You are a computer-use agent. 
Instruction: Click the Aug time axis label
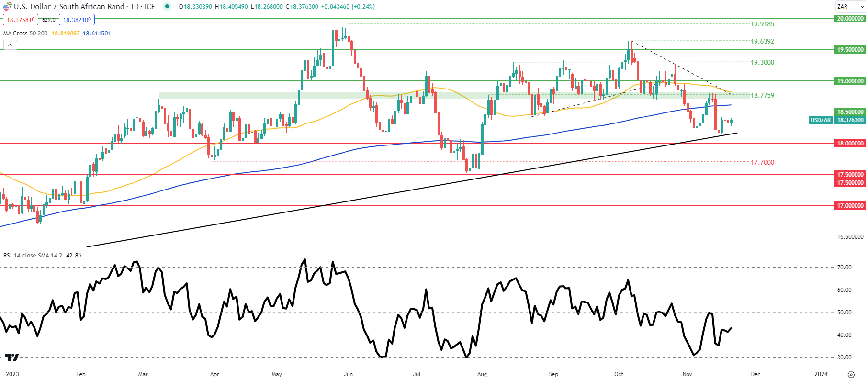click(482, 374)
